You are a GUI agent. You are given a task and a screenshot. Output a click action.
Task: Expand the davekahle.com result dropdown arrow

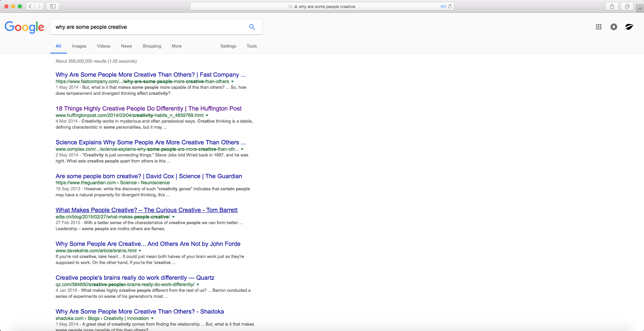click(x=140, y=251)
